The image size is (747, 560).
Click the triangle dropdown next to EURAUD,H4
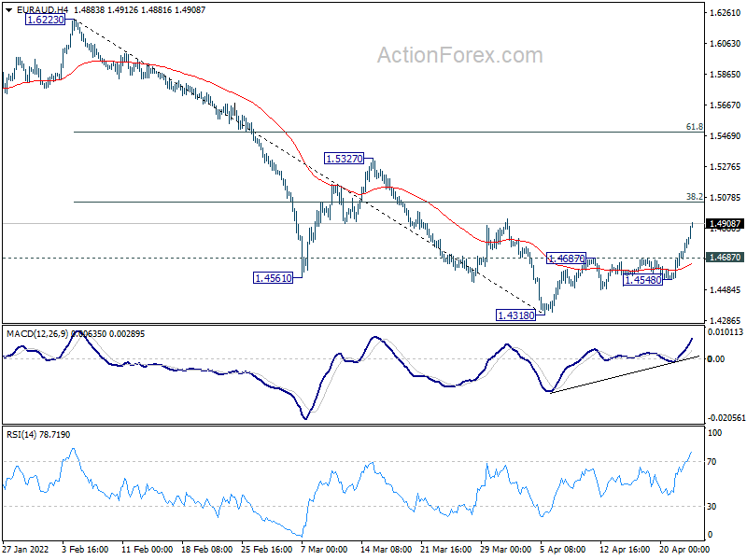point(9,9)
